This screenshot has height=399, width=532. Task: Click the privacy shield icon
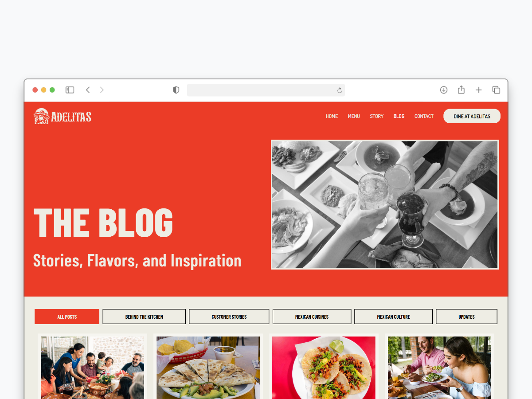[176, 90]
